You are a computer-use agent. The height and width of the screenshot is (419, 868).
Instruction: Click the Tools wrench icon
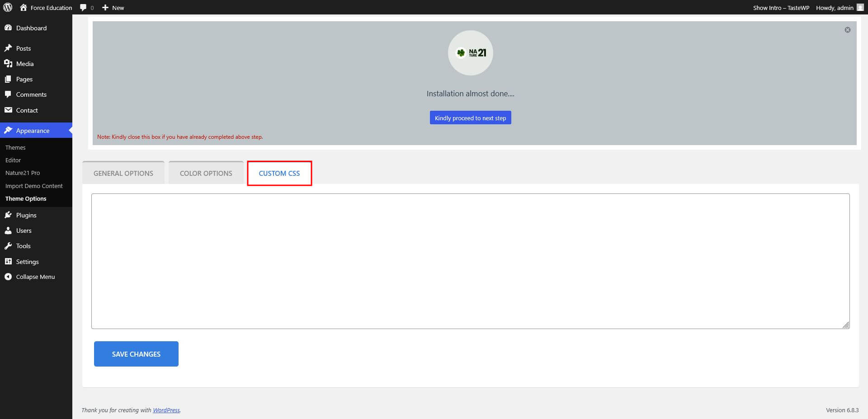pyautogui.click(x=8, y=246)
